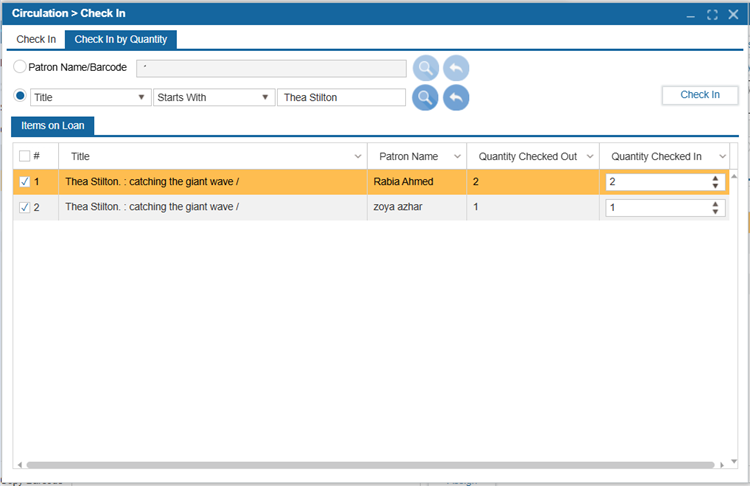Open the Title search field dropdown
Image resolution: width=750 pixels, height=486 pixels.
[141, 97]
